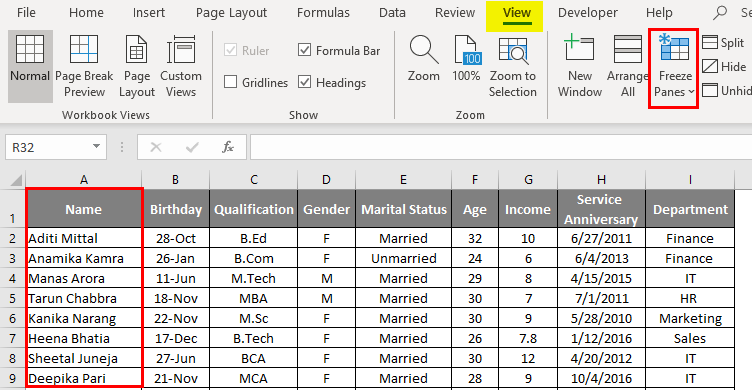Viewport: 752px width, 390px height.
Task: Click the formula bar cancel X
Action: point(156,147)
